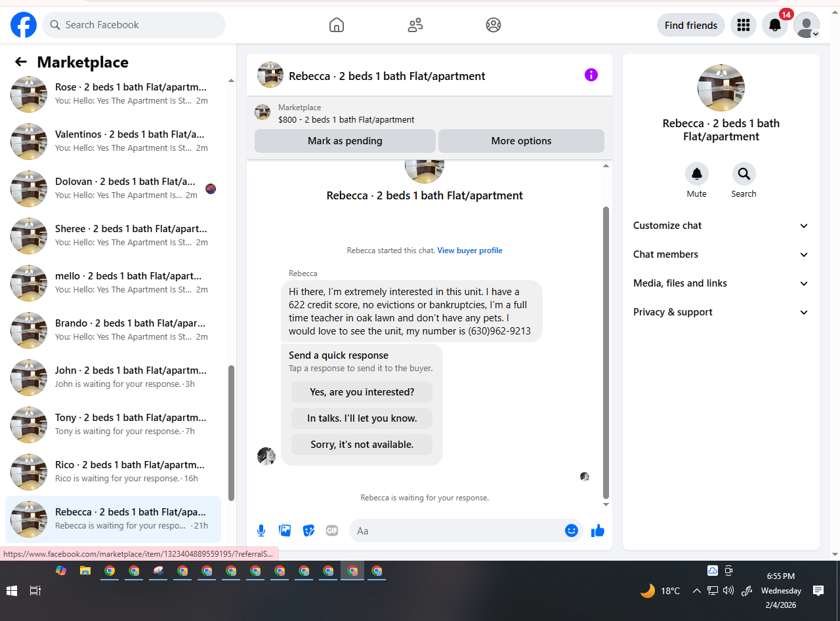
Task: Open the notifications bell with 14 badge
Action: 775,25
